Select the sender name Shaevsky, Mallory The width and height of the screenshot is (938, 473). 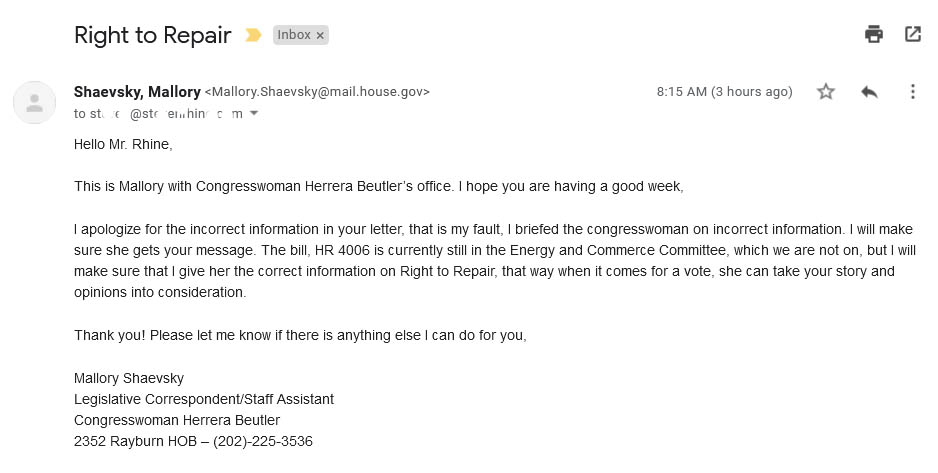click(137, 91)
